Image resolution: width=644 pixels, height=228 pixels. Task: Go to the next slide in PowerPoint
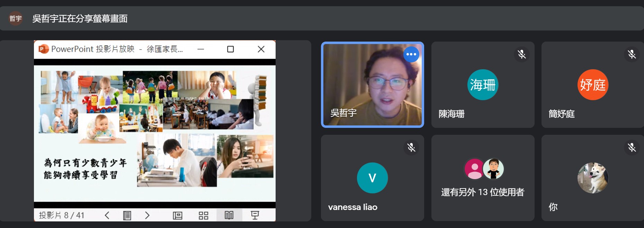pos(147,215)
